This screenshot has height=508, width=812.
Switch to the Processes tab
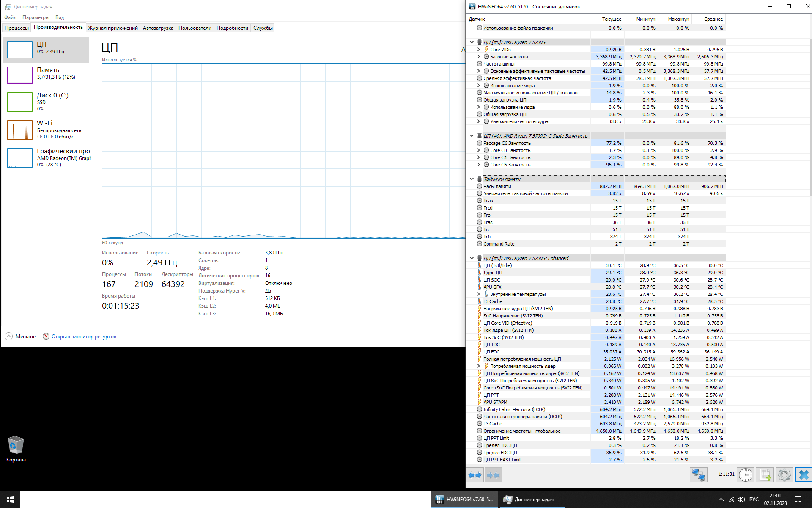16,28
